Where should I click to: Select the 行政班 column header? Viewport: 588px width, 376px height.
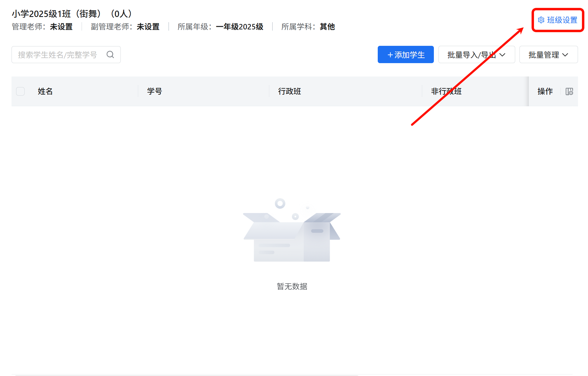point(289,91)
